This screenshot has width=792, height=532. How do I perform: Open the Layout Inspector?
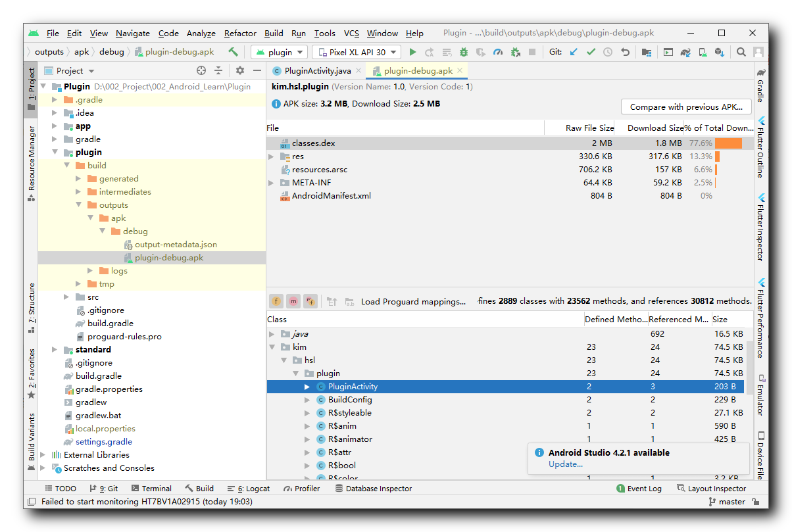pyautogui.click(x=711, y=489)
